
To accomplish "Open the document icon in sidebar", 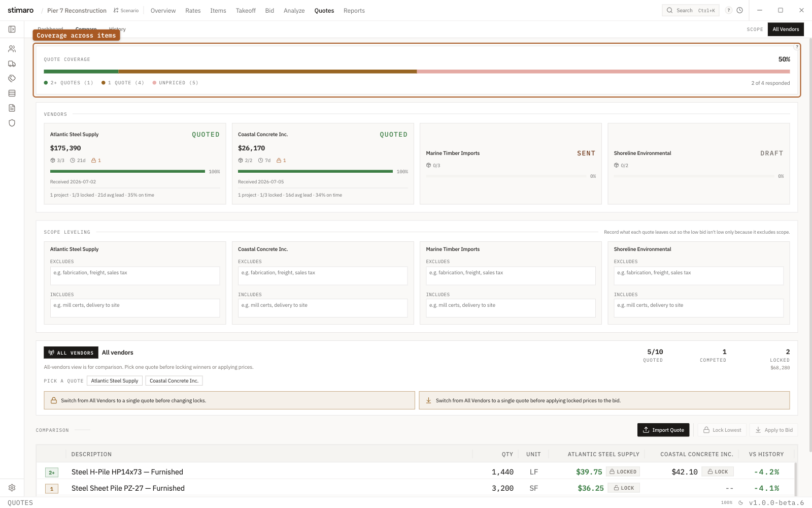I will tap(12, 108).
